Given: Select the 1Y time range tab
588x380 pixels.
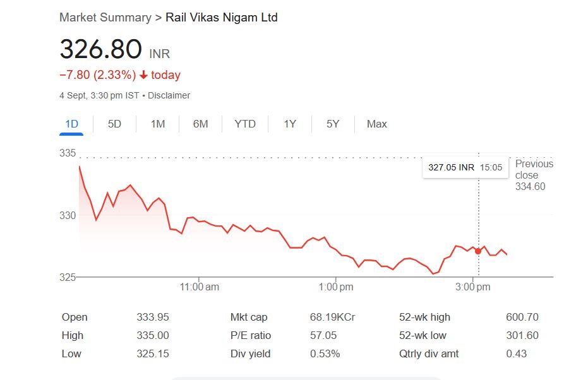Looking at the screenshot, I should (290, 124).
